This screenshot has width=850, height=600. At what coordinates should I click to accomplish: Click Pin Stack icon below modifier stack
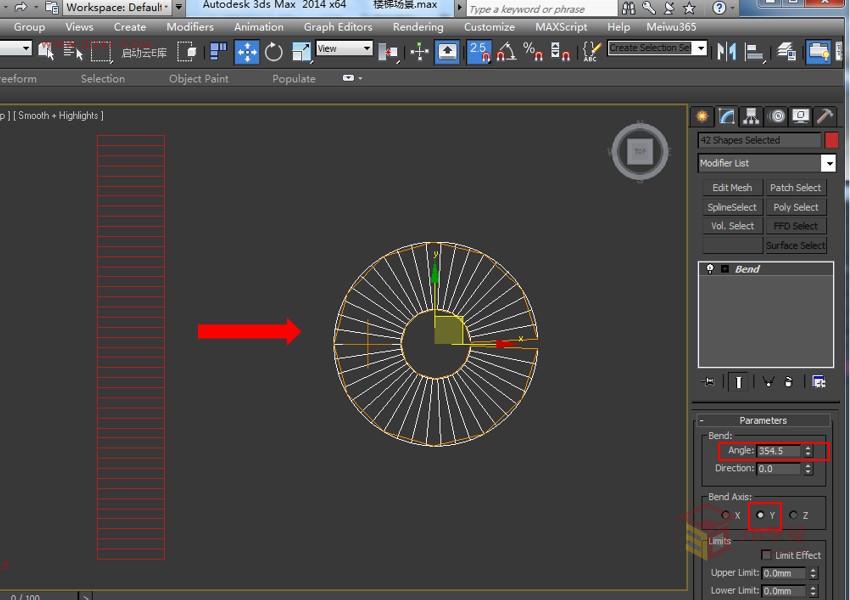click(709, 382)
